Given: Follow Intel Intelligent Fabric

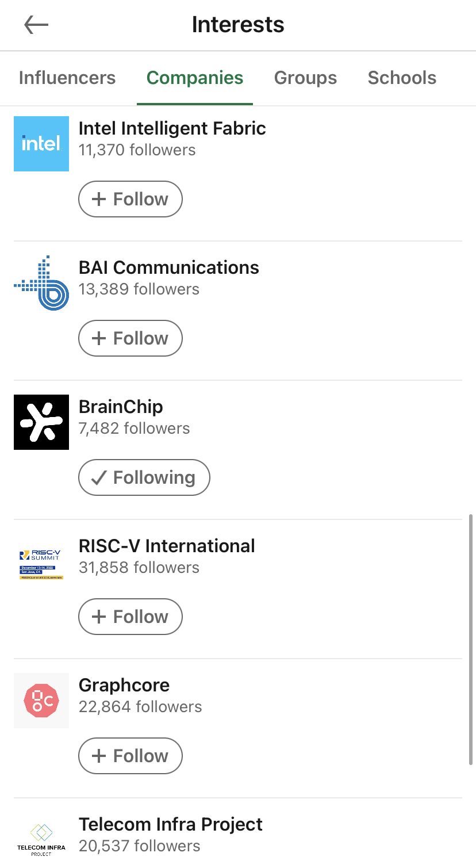Looking at the screenshot, I should tap(130, 199).
